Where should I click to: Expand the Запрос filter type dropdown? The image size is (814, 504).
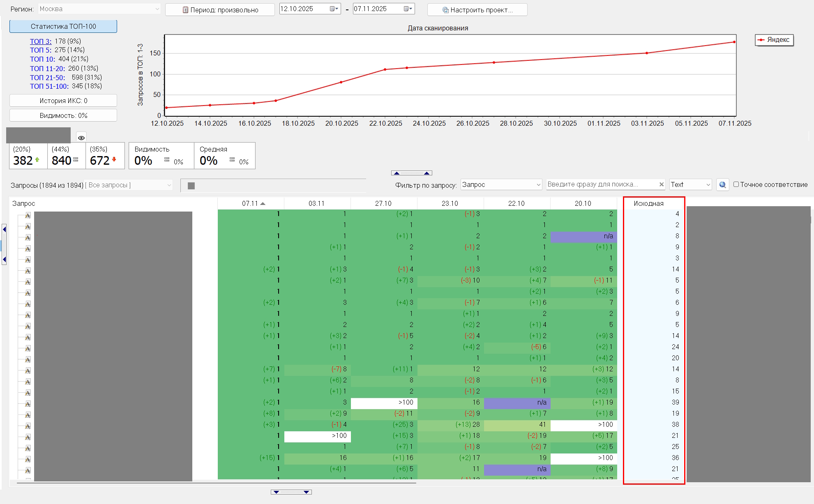click(x=501, y=185)
